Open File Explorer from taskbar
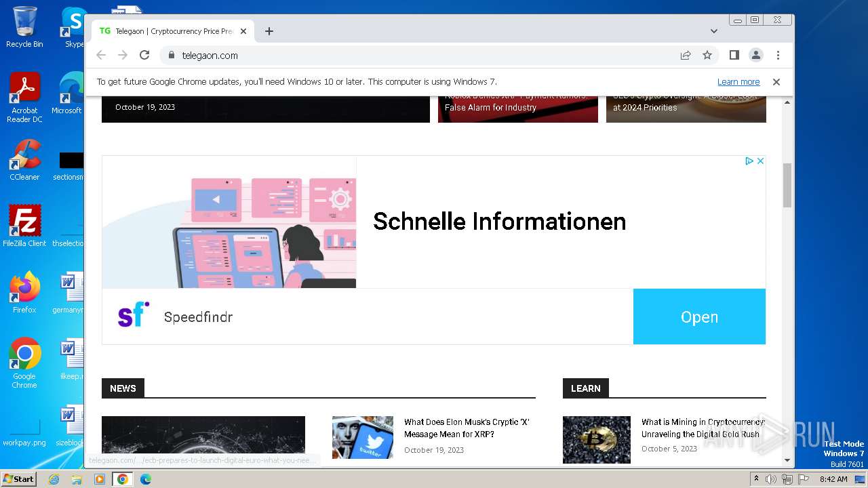 (77, 479)
